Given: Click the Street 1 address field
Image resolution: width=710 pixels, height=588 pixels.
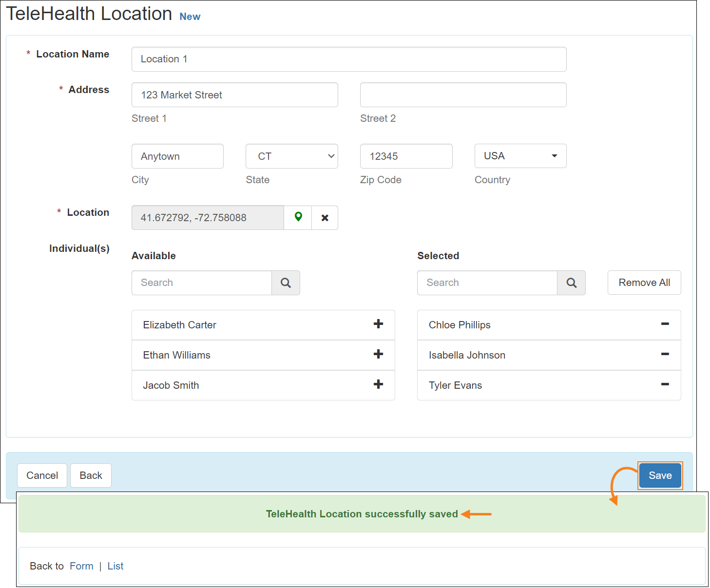Looking at the screenshot, I should pyautogui.click(x=235, y=95).
